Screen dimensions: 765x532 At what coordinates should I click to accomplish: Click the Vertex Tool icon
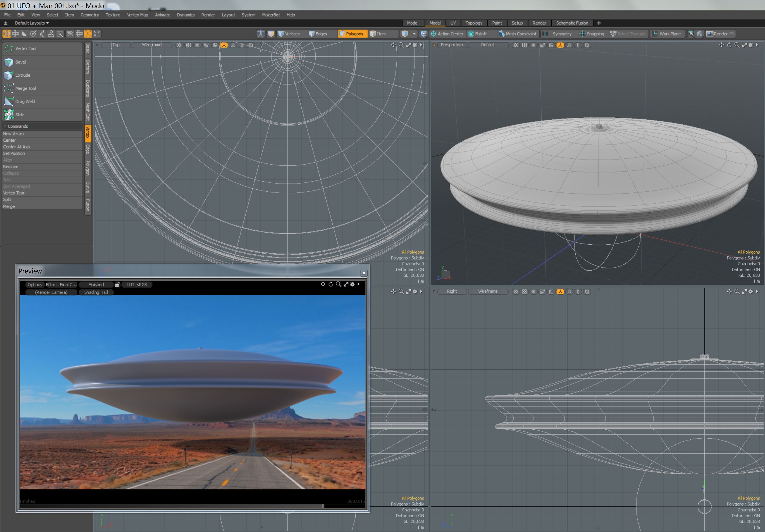click(x=9, y=49)
